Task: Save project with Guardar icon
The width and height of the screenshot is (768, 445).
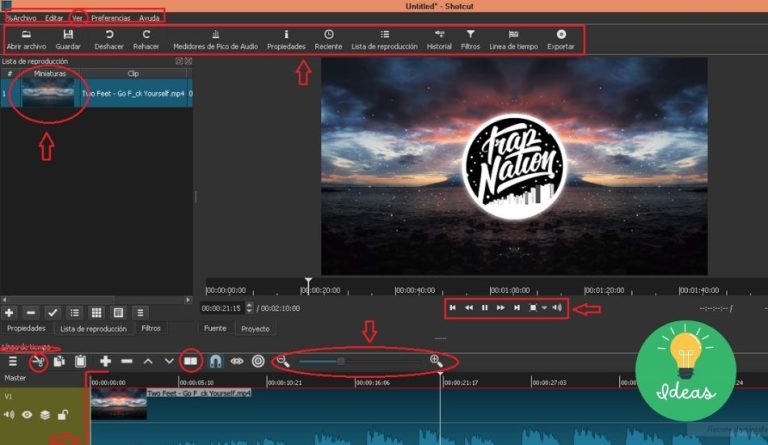Action: coord(68,40)
